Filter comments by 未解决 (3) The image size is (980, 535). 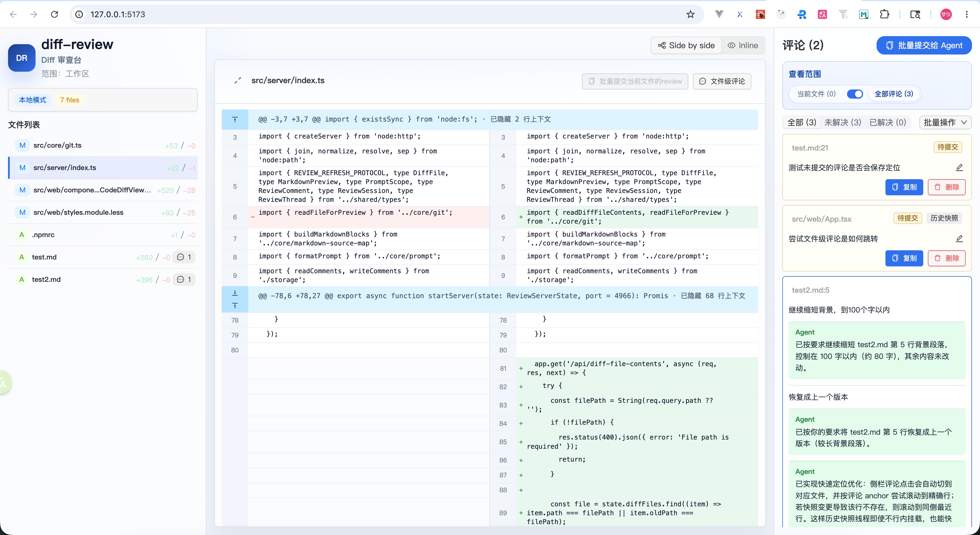tap(842, 122)
